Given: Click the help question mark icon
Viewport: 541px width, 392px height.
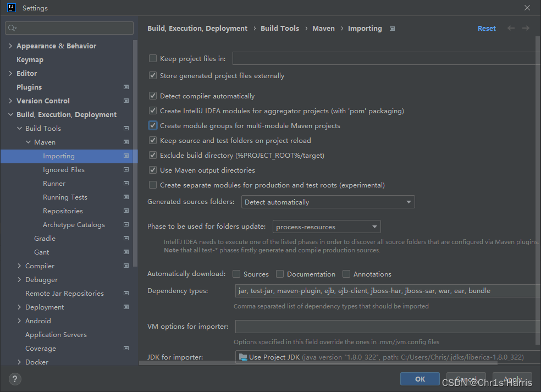Looking at the screenshot, I should point(14,379).
